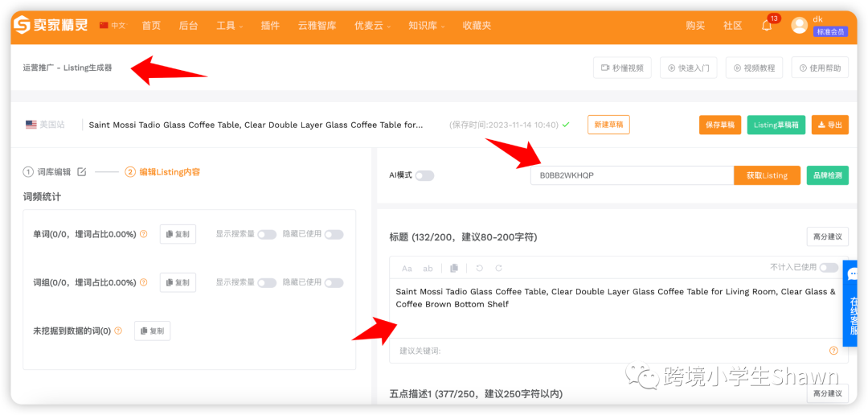The height and width of the screenshot is (415, 868).
Task: Switch to step 2 编辑Listing内容
Action: coord(162,172)
